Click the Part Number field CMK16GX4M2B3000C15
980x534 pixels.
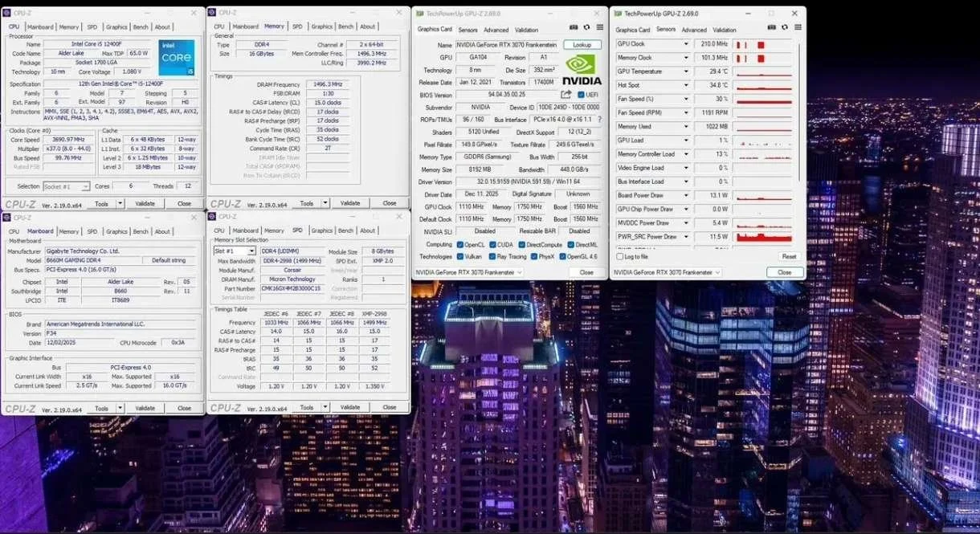[294, 288]
